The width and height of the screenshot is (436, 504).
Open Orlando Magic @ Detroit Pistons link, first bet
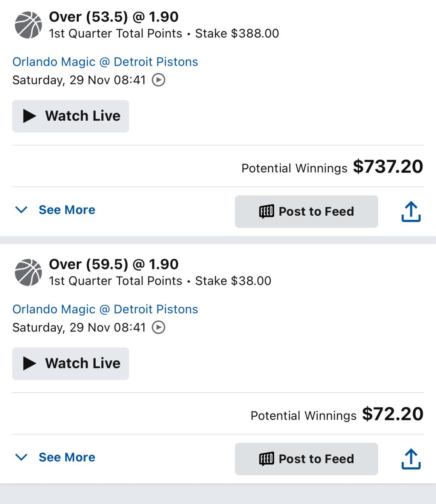105,62
